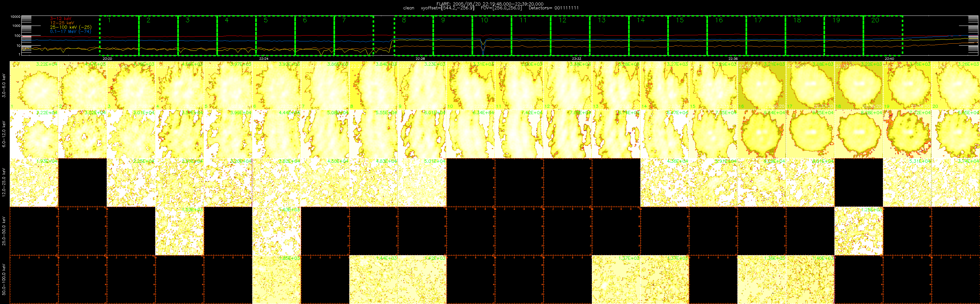Select time interval 9 on the light curve
Viewport: 980px width, 304px height.
(453, 36)
